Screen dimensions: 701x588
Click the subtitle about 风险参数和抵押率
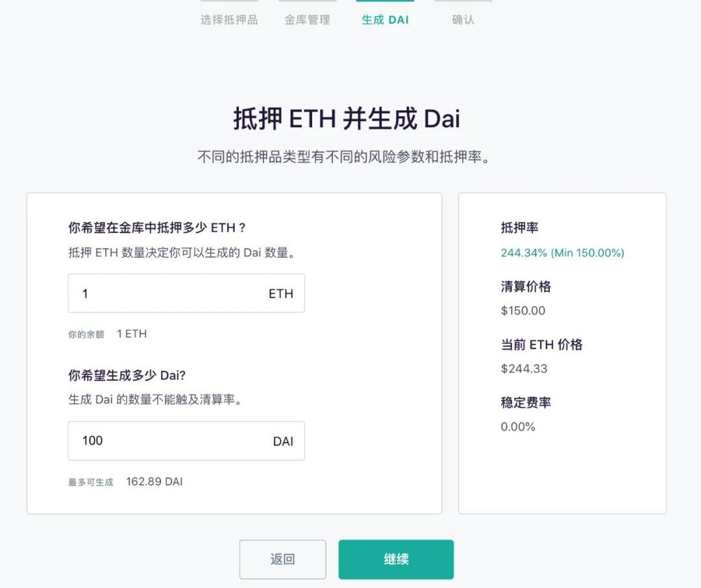click(x=343, y=157)
